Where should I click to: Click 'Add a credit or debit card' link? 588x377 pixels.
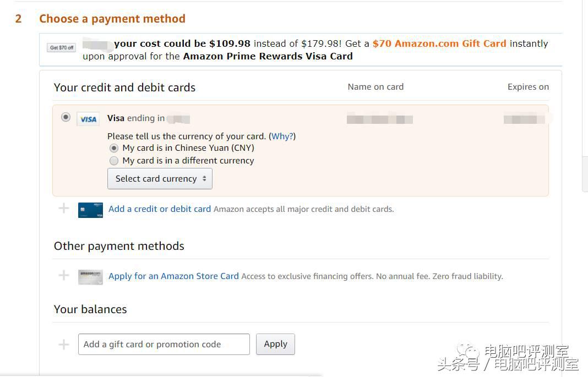click(x=160, y=209)
